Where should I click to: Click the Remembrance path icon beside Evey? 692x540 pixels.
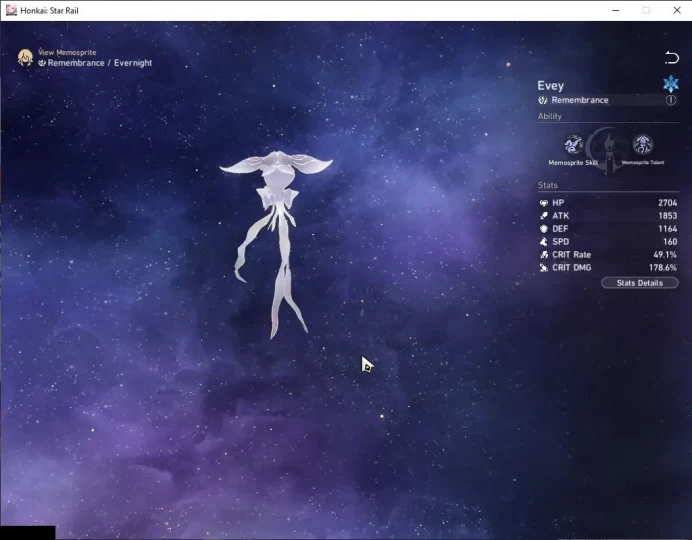pyautogui.click(x=543, y=100)
